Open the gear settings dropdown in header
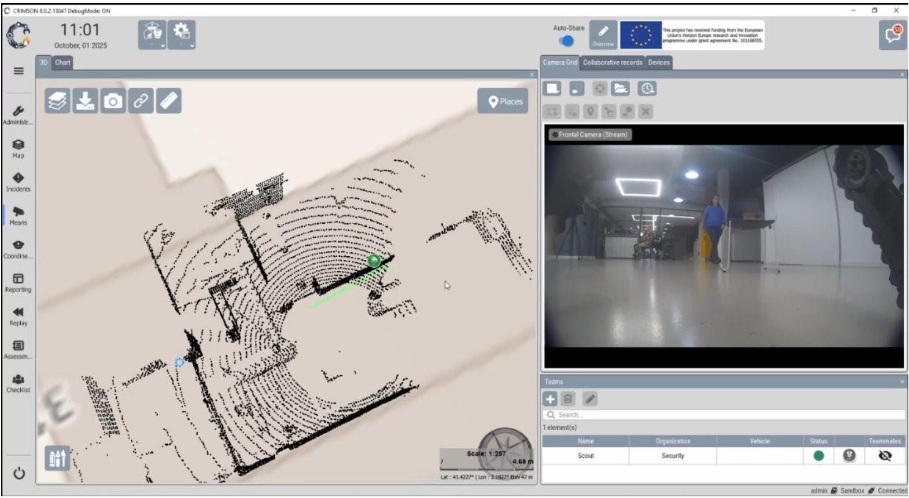909x498 pixels. [x=182, y=34]
